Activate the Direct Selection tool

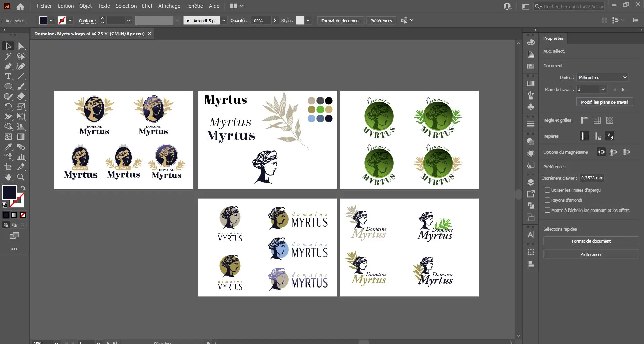[21, 46]
